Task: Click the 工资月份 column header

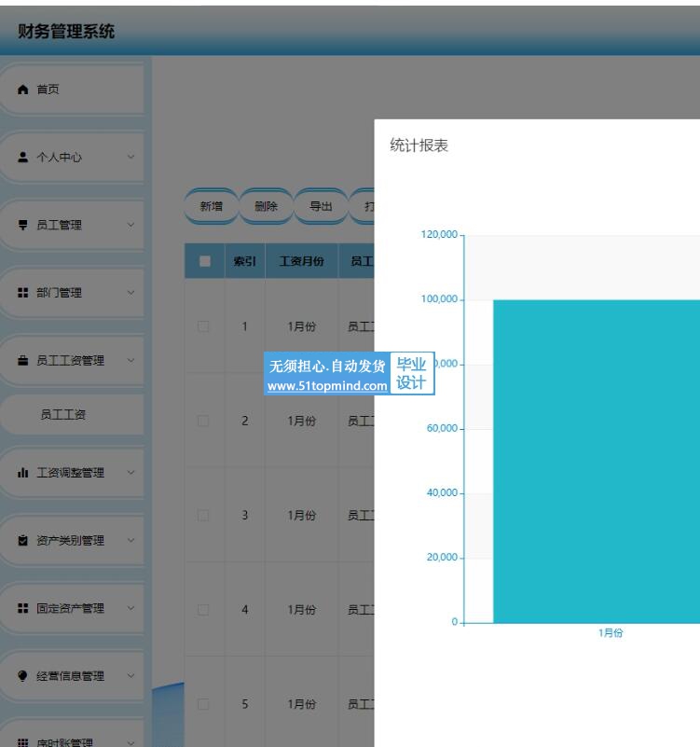Action: [301, 261]
